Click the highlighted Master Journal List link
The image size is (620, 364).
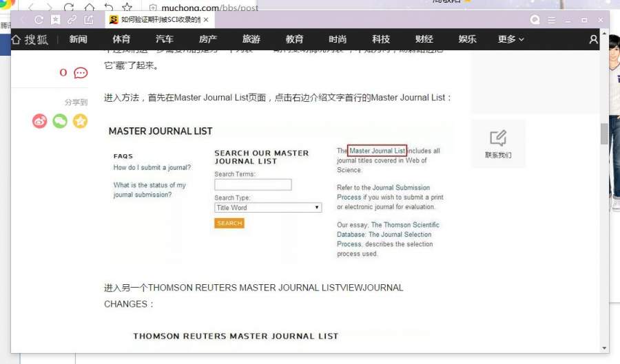coord(377,151)
